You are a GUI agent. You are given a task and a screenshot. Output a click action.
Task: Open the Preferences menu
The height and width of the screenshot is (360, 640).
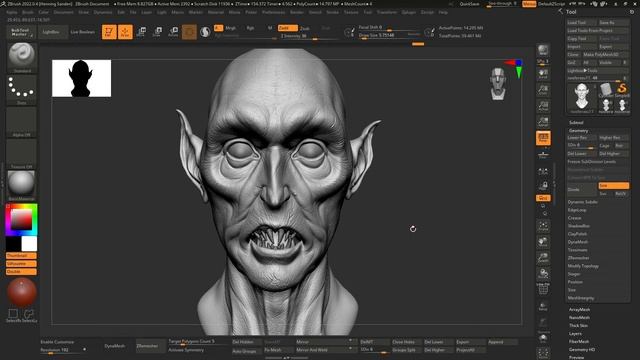[273, 12]
